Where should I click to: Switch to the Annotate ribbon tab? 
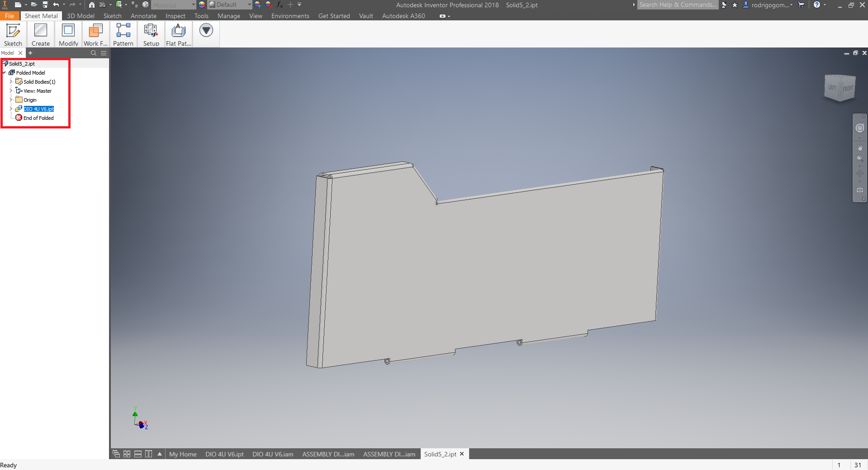[143, 16]
